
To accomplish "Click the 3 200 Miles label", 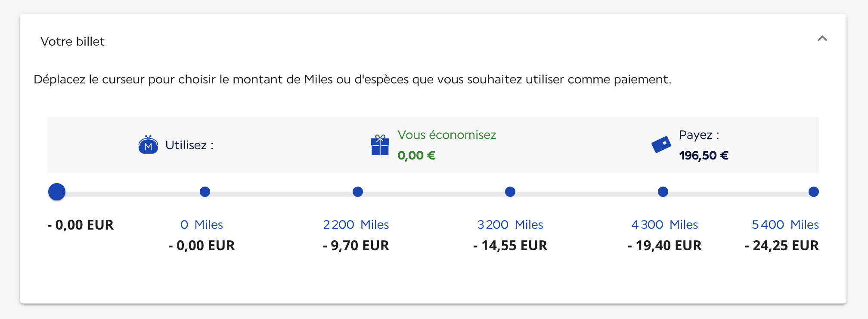I will click(510, 224).
